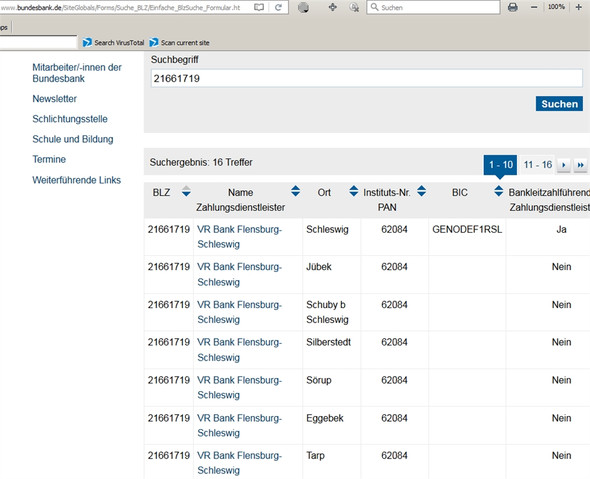
Task: Reload the page with the refresh icon
Action: click(x=278, y=7)
